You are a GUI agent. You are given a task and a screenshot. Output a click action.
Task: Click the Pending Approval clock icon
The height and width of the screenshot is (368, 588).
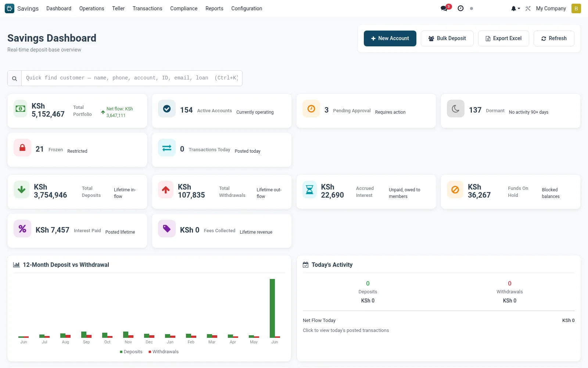311,109
